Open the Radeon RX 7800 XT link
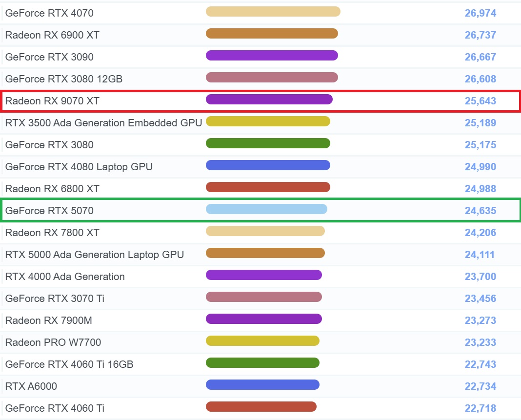 click(52, 232)
